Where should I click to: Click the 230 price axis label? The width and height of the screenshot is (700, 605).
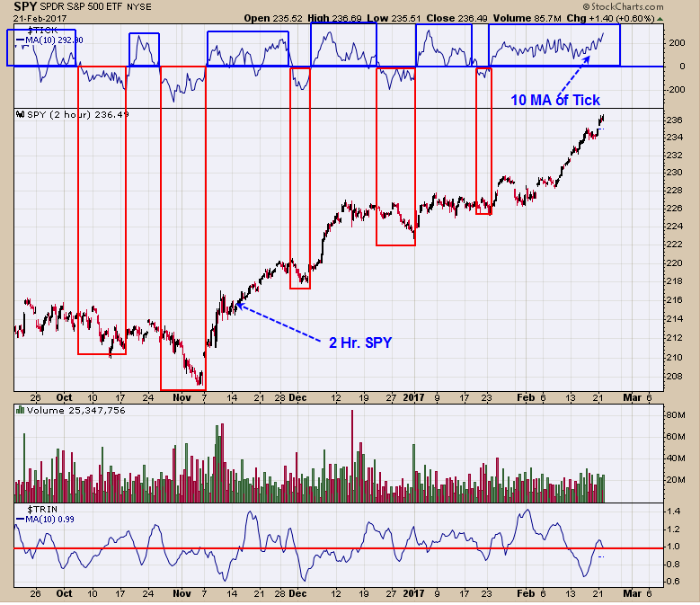pos(675,173)
